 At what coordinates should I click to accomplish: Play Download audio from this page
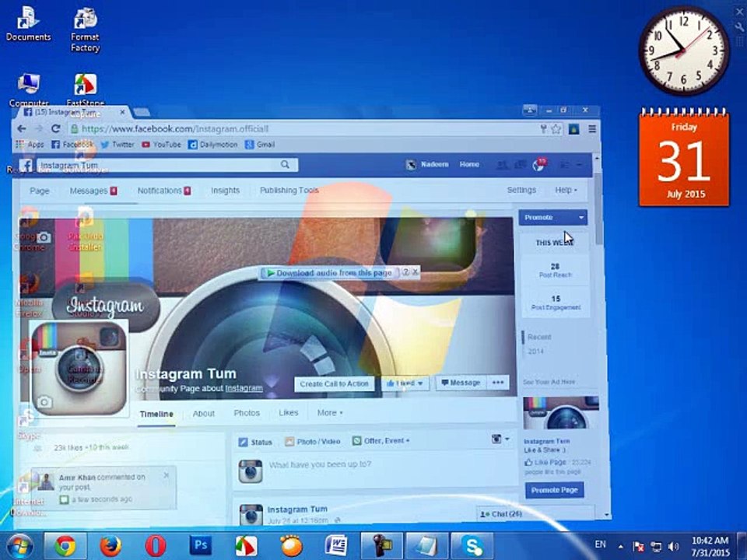tap(329, 273)
